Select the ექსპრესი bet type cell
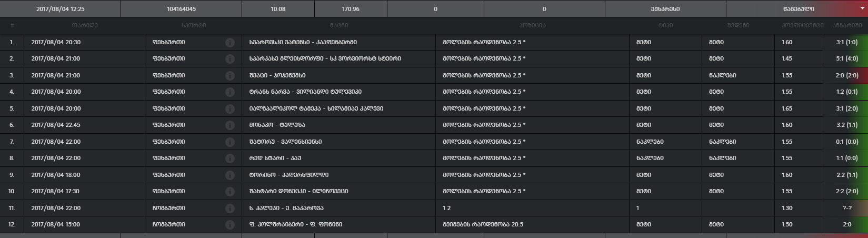868x238 pixels. (665, 9)
